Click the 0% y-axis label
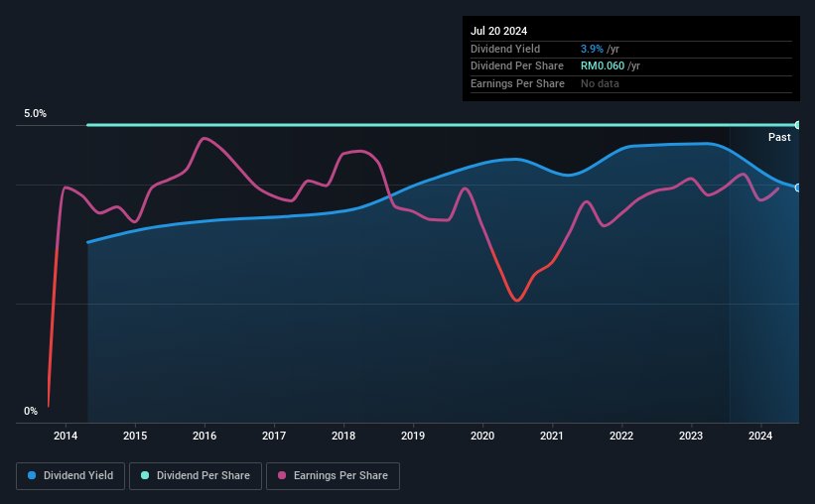The height and width of the screenshot is (504, 815). [31, 411]
